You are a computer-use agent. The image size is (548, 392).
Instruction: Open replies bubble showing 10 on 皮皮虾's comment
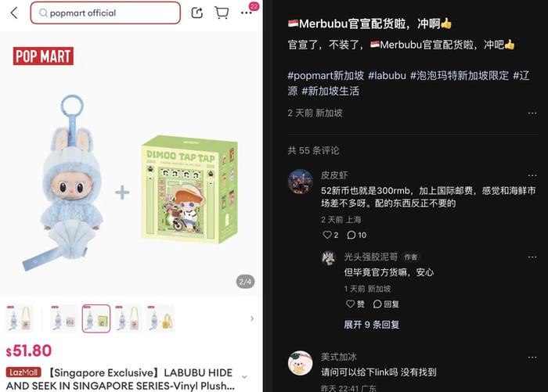tap(356, 235)
